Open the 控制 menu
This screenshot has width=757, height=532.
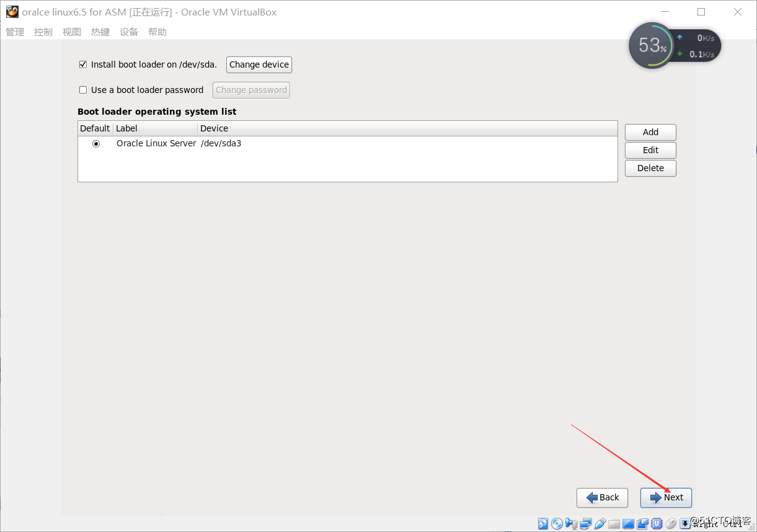click(x=43, y=32)
